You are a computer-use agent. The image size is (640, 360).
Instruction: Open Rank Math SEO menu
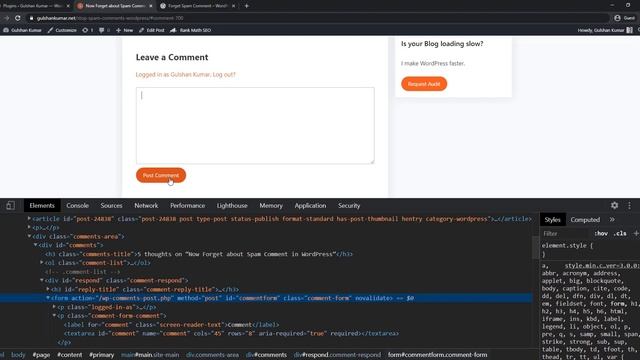point(190,30)
